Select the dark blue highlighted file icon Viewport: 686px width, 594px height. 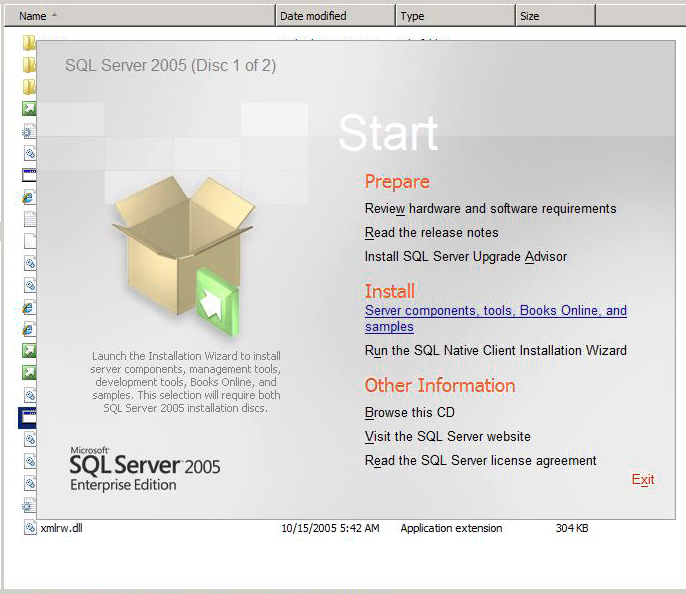28,417
